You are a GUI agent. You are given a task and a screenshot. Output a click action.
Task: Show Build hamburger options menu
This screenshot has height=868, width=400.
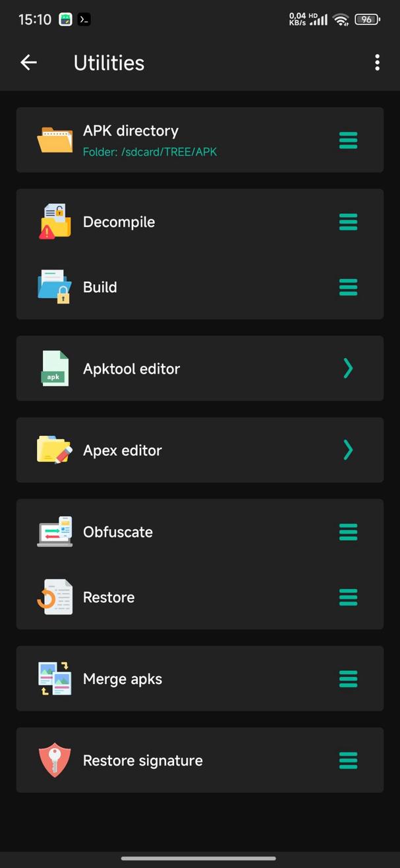348,287
